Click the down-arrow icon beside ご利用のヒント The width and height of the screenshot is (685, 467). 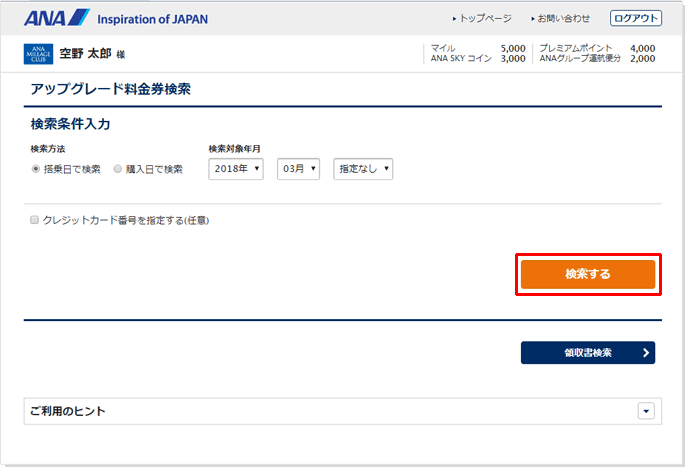coord(645,411)
